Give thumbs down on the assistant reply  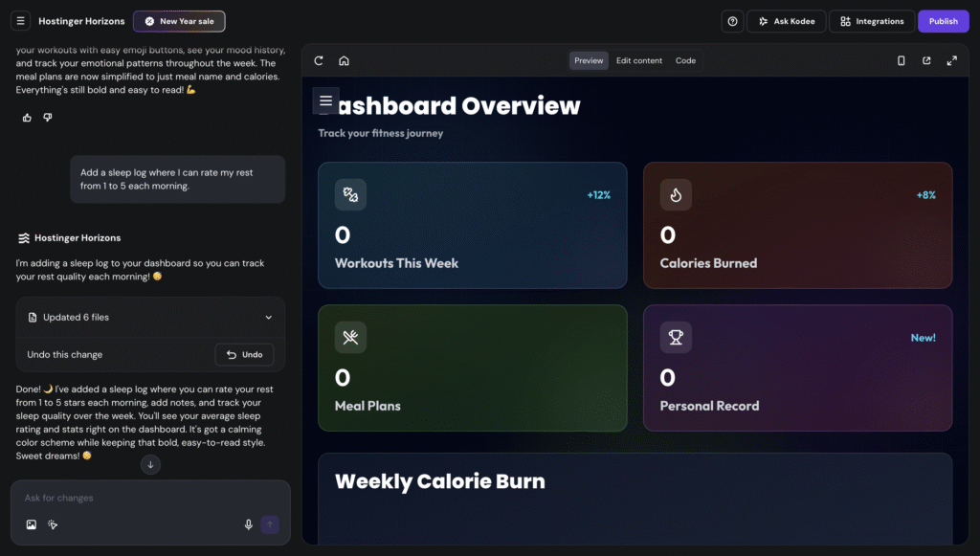(x=47, y=117)
